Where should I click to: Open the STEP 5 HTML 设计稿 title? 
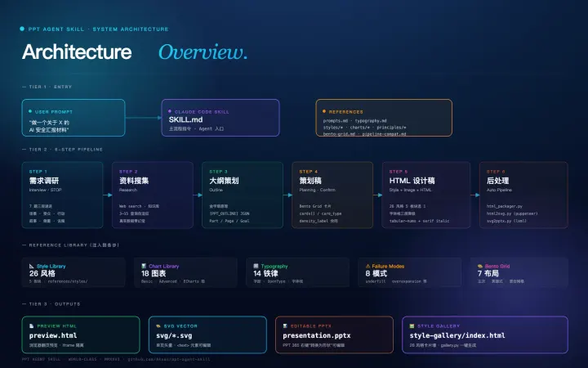click(412, 181)
